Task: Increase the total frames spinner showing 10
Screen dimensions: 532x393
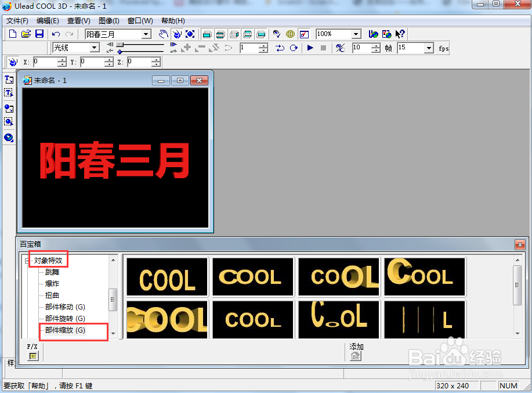Action: point(375,45)
